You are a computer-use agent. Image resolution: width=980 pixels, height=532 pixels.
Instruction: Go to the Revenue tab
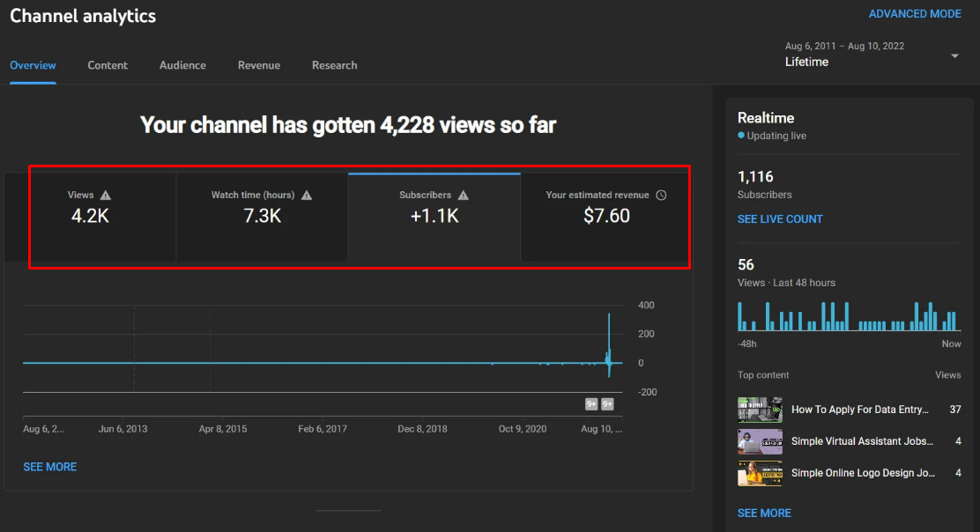tap(259, 65)
